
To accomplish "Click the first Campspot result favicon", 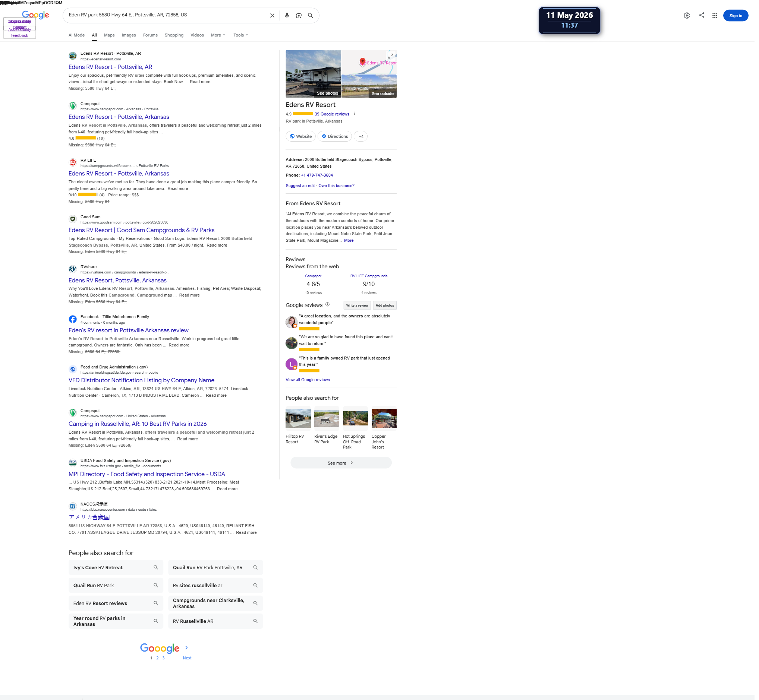I will point(73,107).
